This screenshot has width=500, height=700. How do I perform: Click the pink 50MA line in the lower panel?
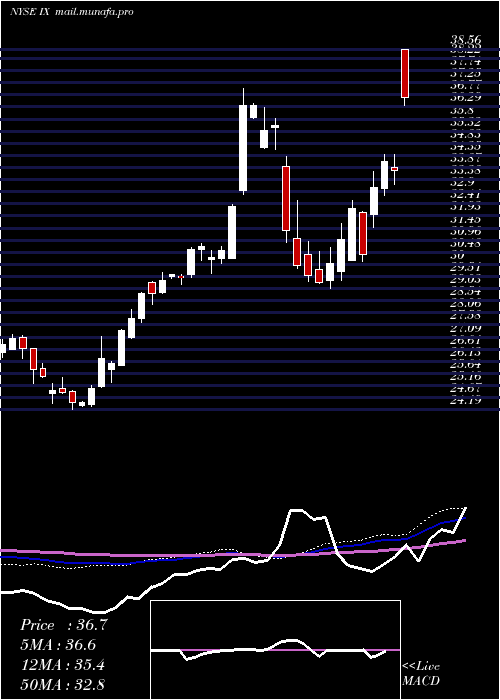click(232, 554)
